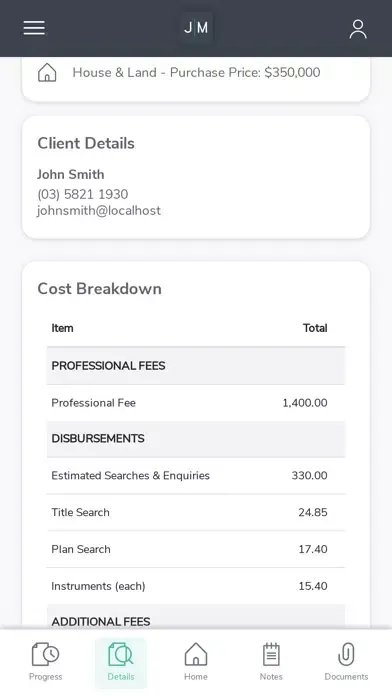Select client name John Smith
The image size is (392, 696).
[x=71, y=174]
